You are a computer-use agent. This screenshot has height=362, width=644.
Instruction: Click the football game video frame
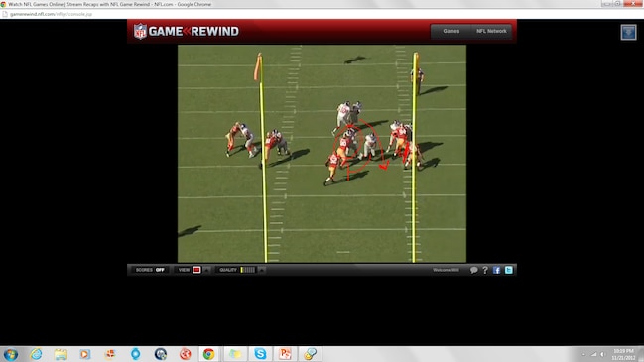coord(322,154)
